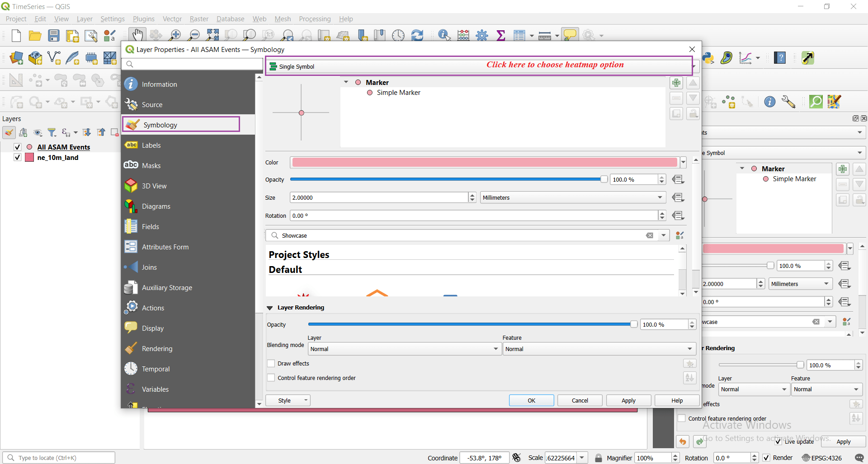Screen dimensions: 868x464
Task: Open the layer Blending mode dropdown
Action: (x=404, y=349)
